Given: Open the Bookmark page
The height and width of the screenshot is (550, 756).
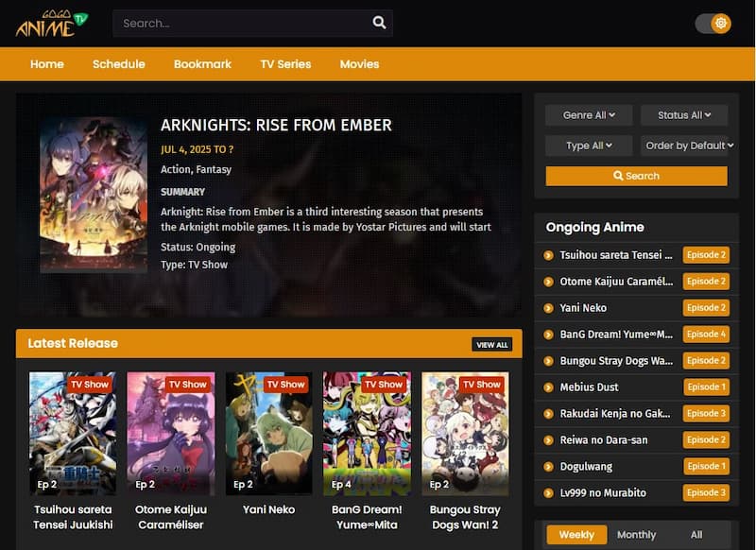Looking at the screenshot, I should pyautogui.click(x=202, y=64).
